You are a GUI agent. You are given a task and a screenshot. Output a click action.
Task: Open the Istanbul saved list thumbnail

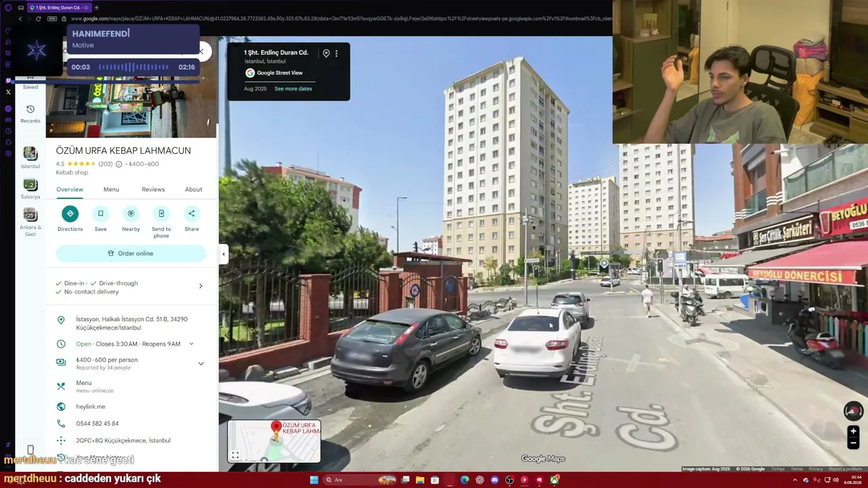[x=30, y=154]
